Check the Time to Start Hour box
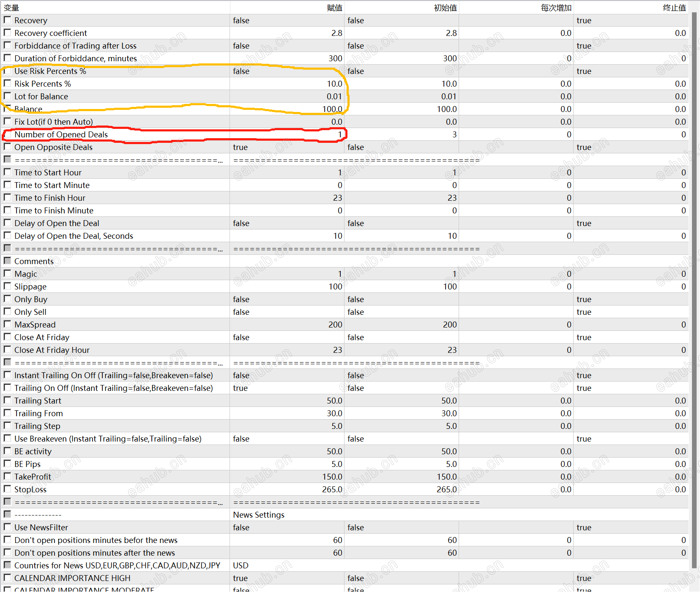This screenshot has height=592, width=700. click(7, 172)
